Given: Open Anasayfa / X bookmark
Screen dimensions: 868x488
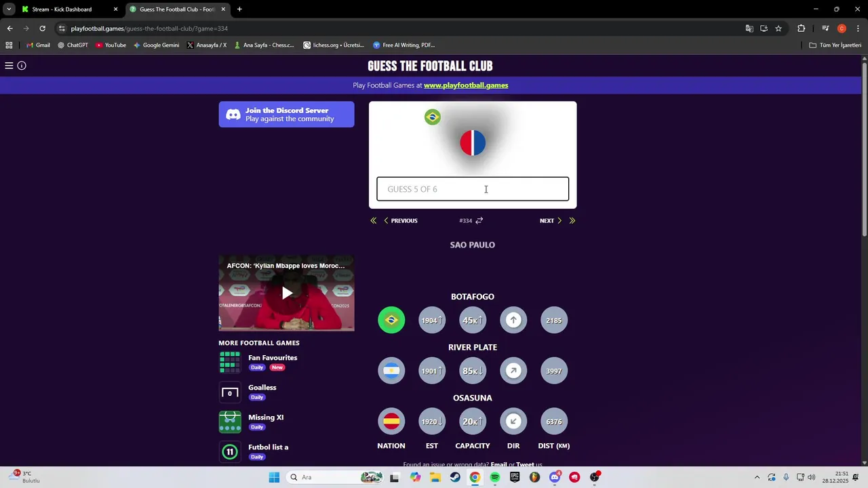Looking at the screenshot, I should point(207,45).
